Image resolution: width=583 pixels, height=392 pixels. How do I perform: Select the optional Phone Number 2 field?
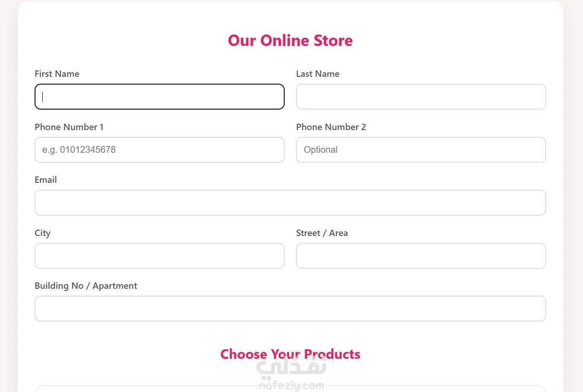pos(421,150)
